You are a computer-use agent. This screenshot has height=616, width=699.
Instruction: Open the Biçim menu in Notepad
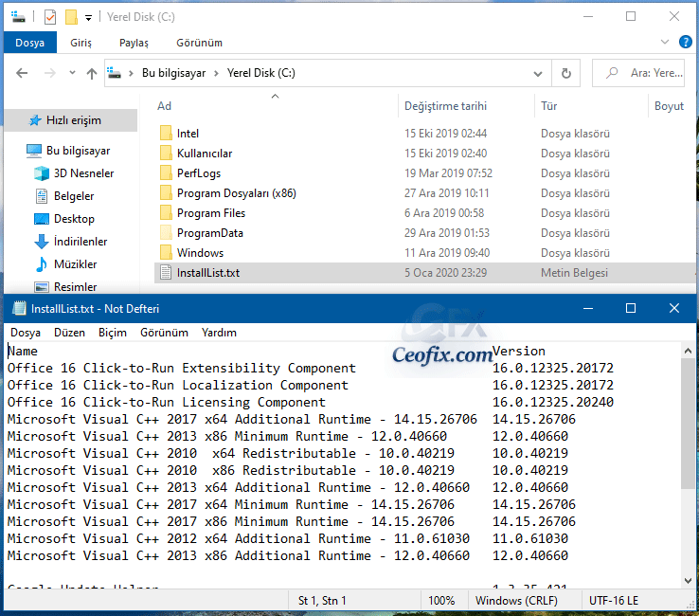coord(113,333)
